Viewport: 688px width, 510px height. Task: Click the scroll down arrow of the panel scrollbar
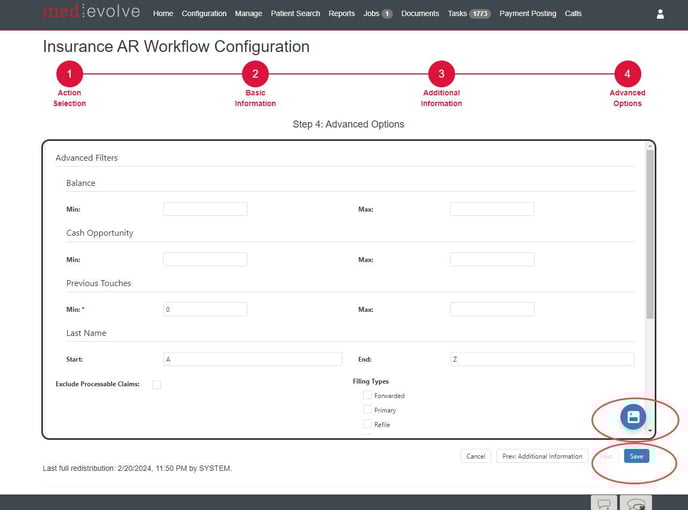[651, 431]
